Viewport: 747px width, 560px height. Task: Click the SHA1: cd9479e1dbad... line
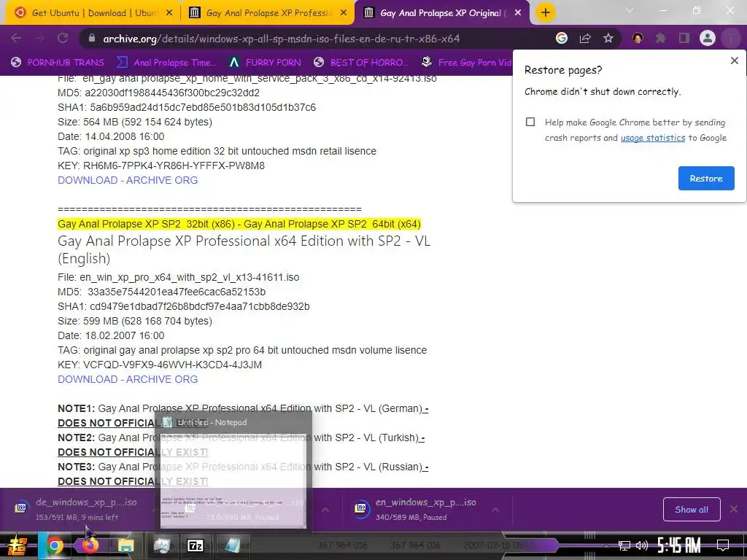click(183, 306)
